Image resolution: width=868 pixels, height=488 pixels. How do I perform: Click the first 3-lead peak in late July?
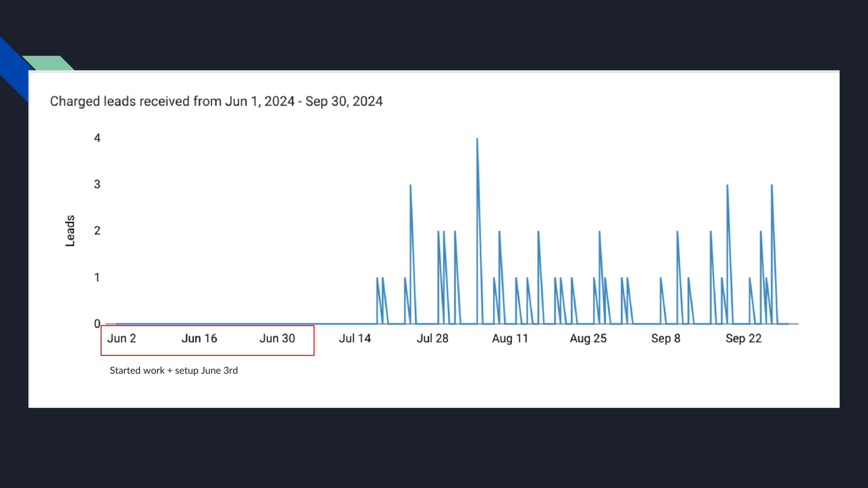click(410, 186)
